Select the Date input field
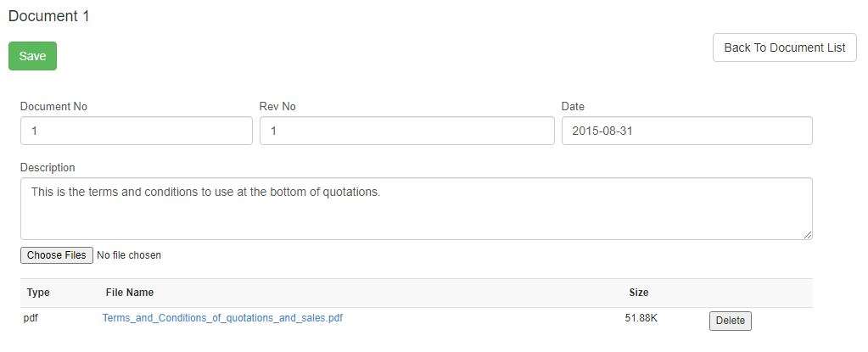 686,131
